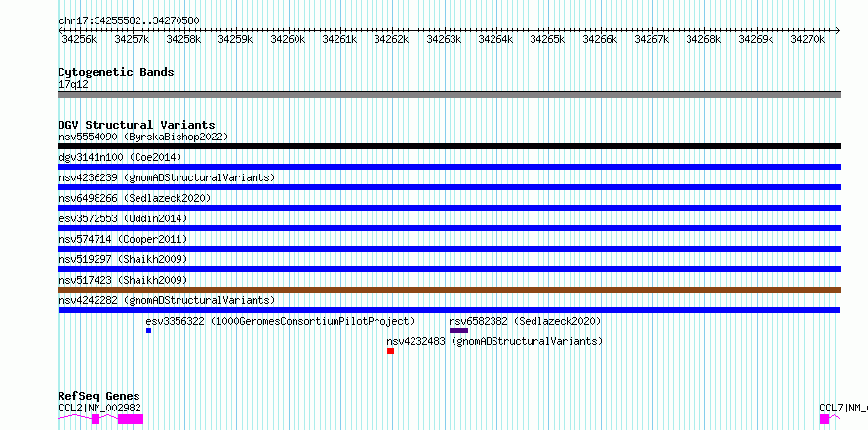
Task: Click the blue nsv574714 variant bar
Action: (449, 249)
